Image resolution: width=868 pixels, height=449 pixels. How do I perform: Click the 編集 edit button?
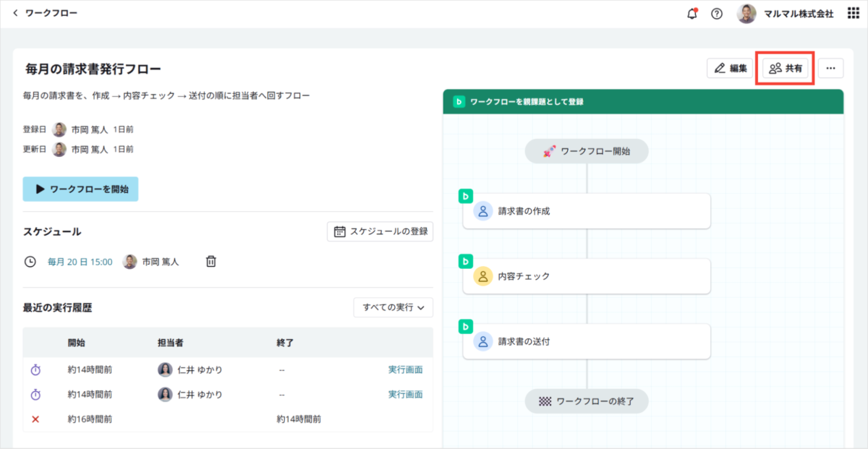(x=731, y=68)
